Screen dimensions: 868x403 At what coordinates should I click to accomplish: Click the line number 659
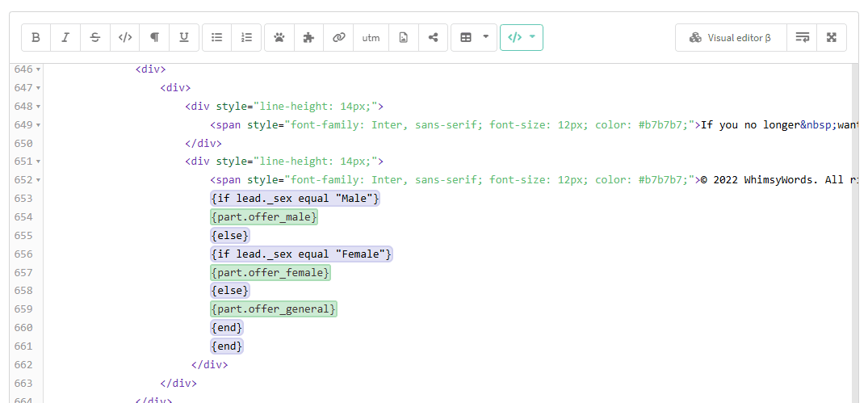click(x=23, y=309)
